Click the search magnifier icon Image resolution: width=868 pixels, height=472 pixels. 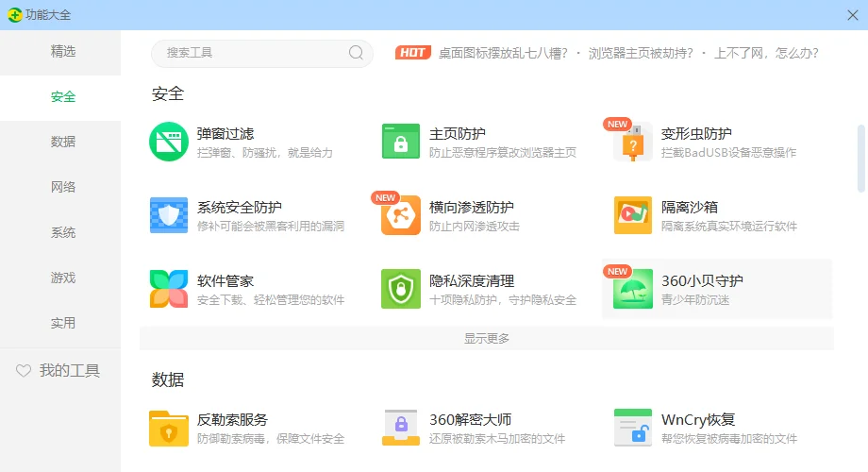[356, 53]
